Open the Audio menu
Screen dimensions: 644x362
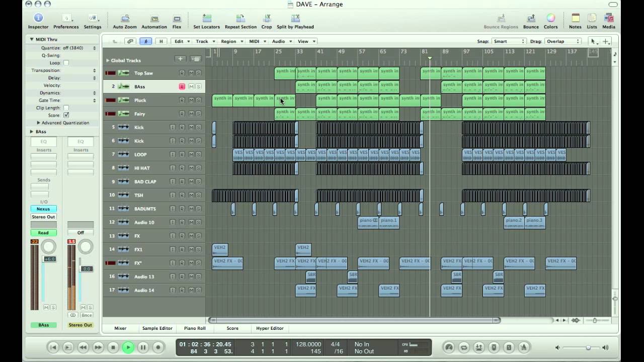click(282, 41)
